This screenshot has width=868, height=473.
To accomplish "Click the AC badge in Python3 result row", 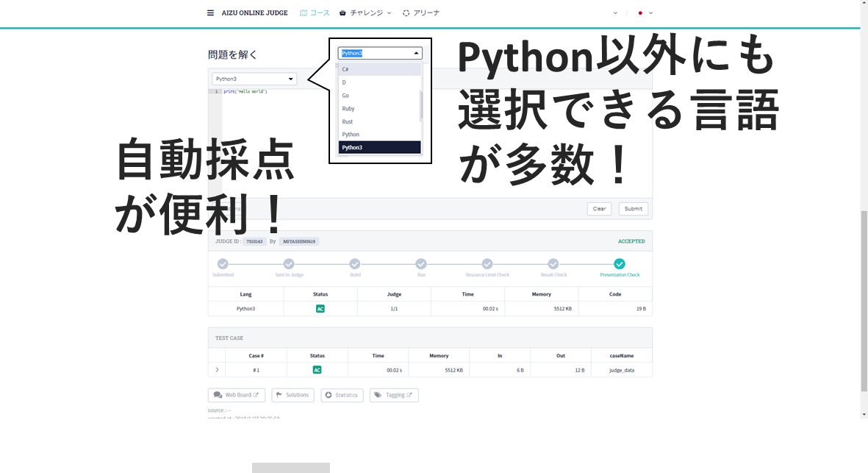I will click(320, 308).
